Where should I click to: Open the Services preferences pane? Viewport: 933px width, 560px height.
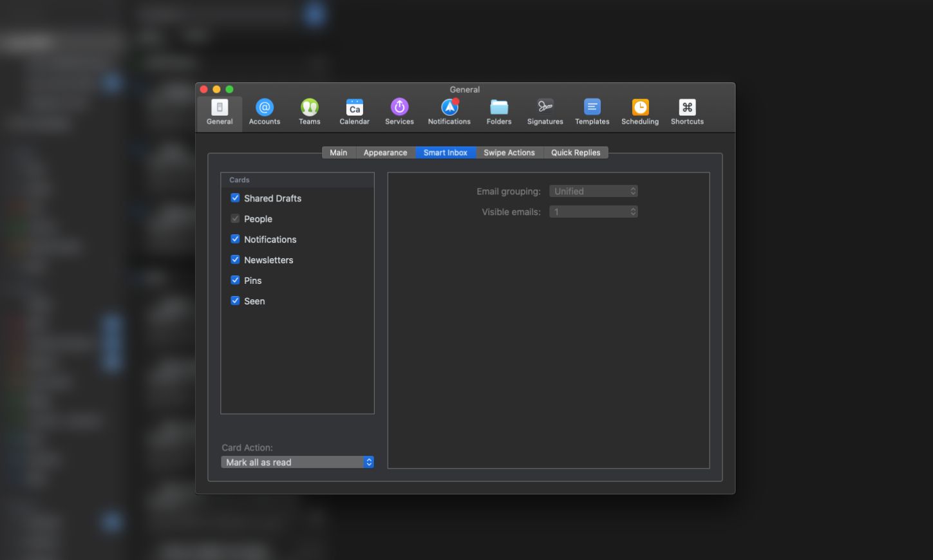(x=399, y=111)
